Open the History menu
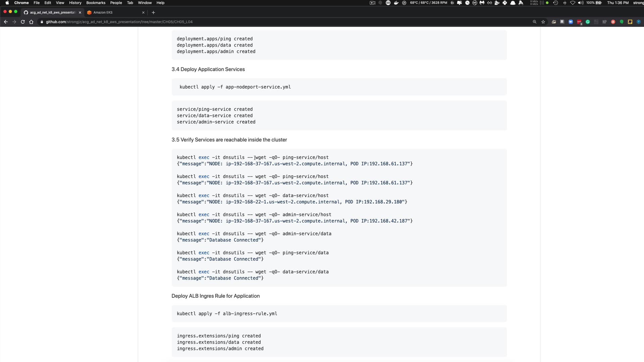 tap(75, 3)
